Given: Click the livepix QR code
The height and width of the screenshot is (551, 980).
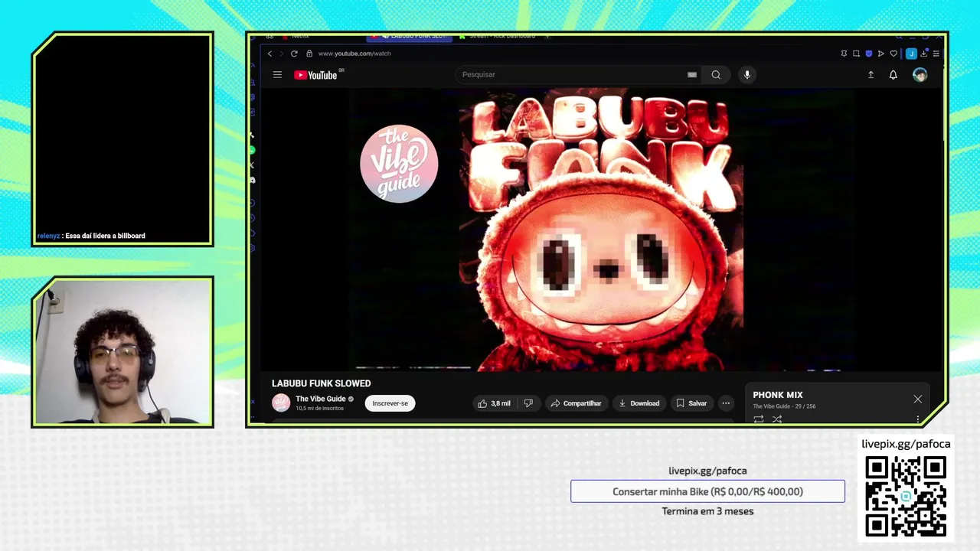Looking at the screenshot, I should tap(906, 497).
